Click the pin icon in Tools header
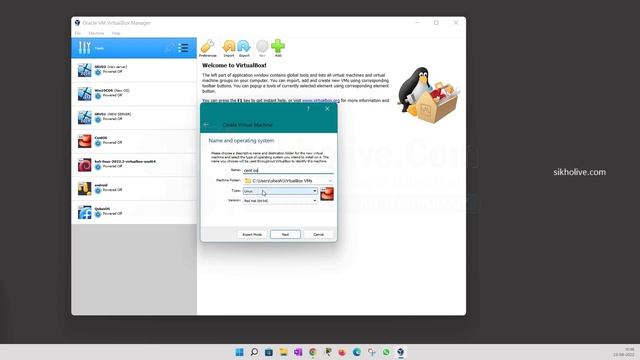 tap(169, 48)
